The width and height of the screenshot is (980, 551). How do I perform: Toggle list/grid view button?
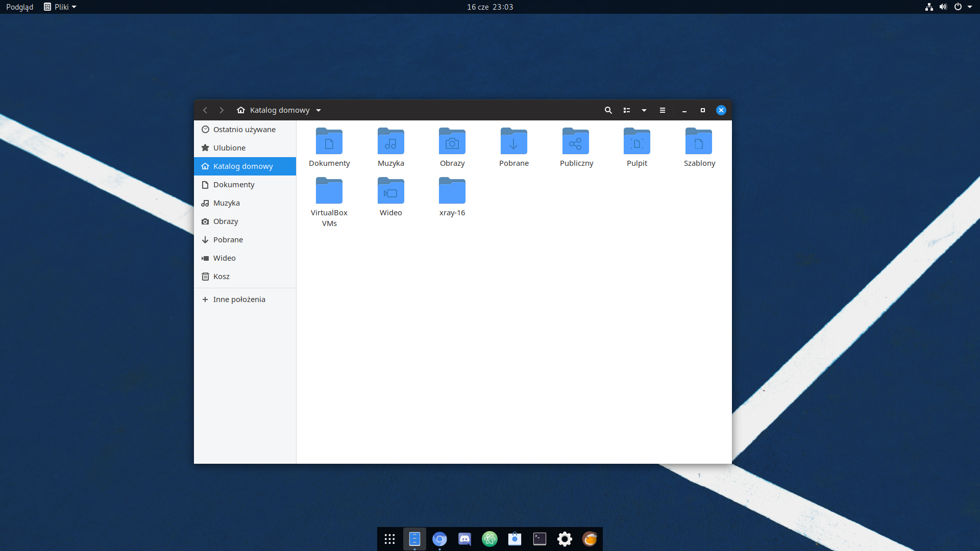pos(627,110)
